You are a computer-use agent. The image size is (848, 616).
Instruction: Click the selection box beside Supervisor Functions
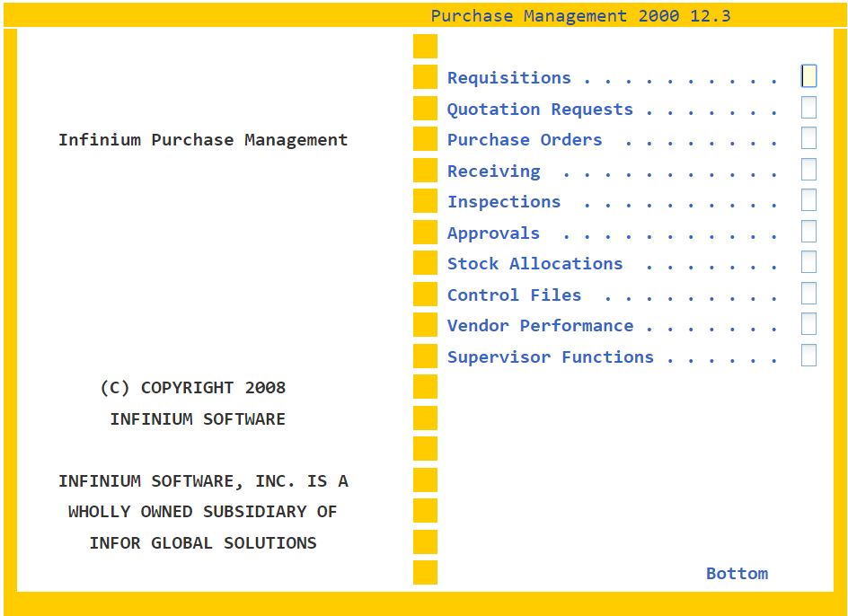(x=808, y=356)
